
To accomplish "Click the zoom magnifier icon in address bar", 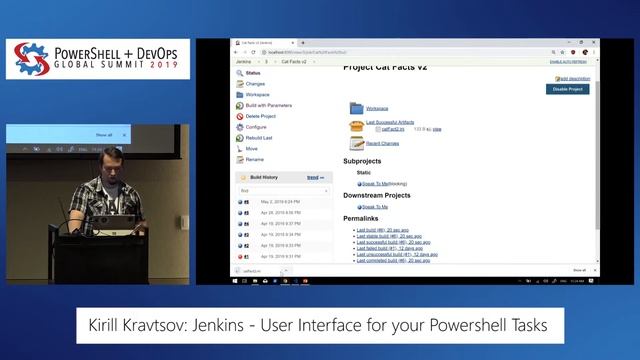I will click(x=553, y=52).
